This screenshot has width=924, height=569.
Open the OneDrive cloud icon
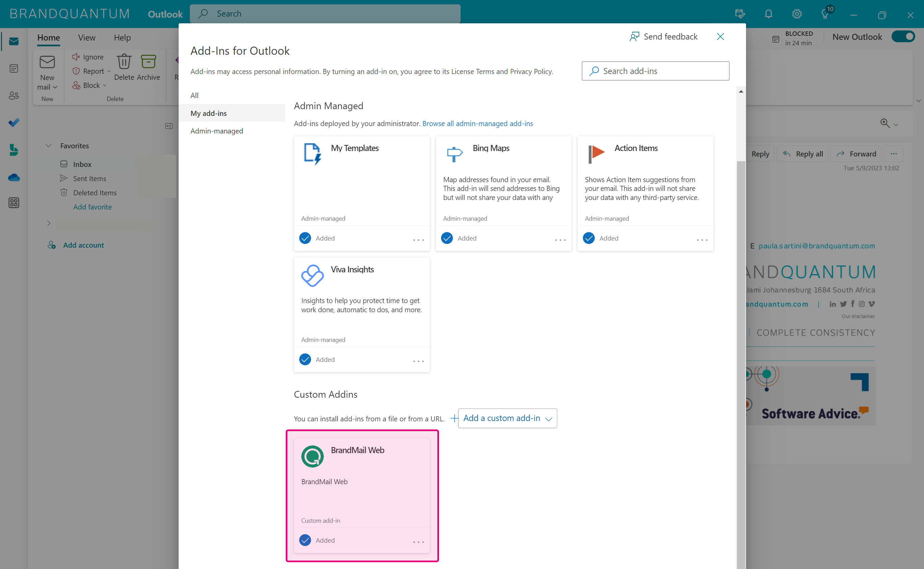tap(14, 177)
